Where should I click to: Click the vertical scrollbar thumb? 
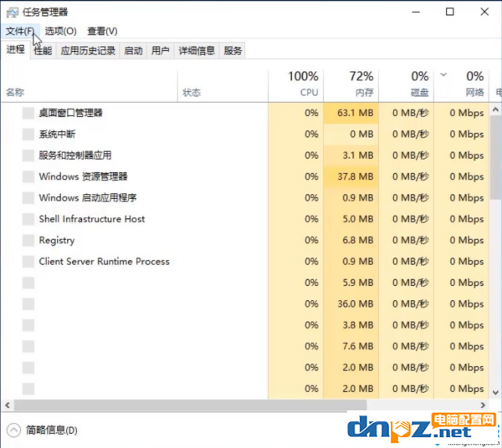coord(495,157)
